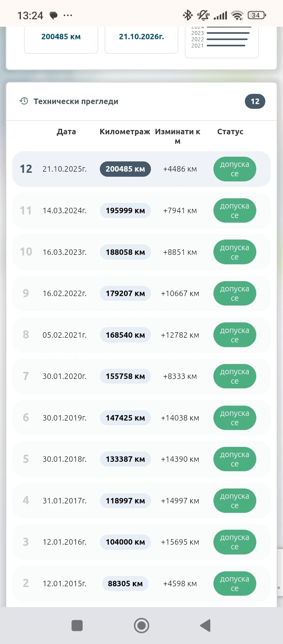Tap the 188058 км mileage pill
The height and width of the screenshot is (644, 283).
click(x=125, y=252)
